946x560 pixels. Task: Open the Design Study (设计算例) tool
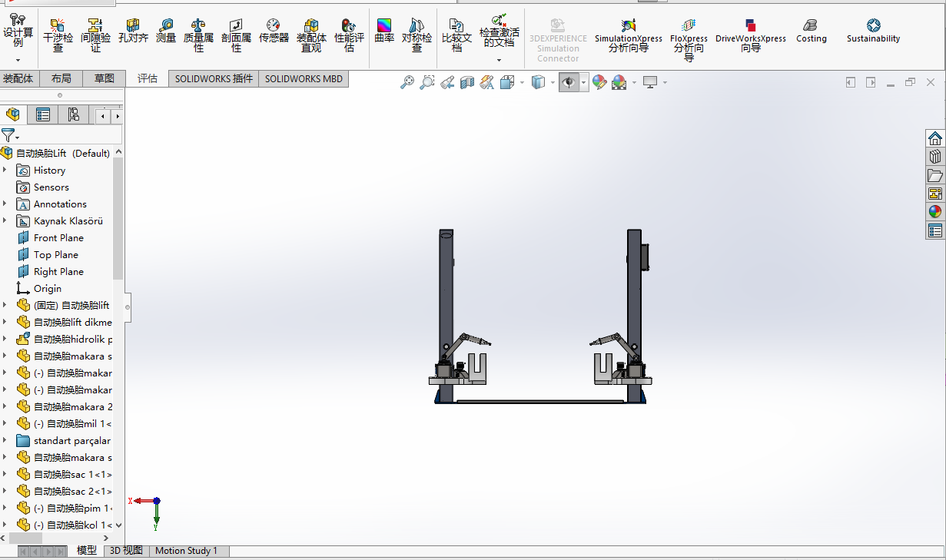18,31
